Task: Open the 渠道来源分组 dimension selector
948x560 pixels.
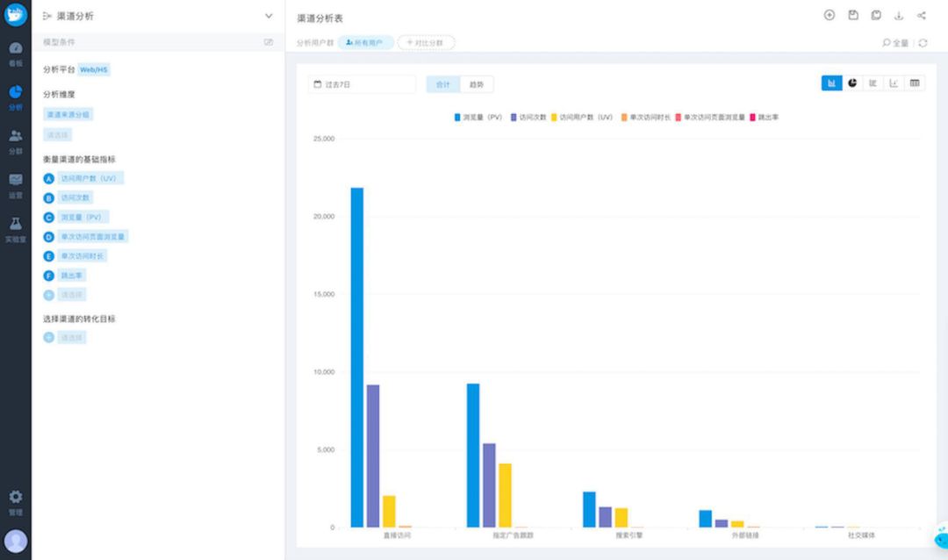Action: [68, 114]
